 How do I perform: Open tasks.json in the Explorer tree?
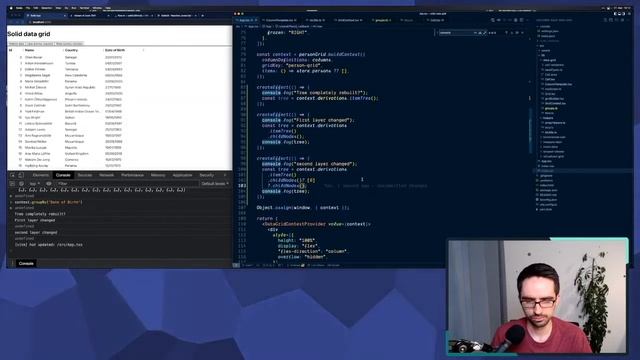(x=548, y=36)
